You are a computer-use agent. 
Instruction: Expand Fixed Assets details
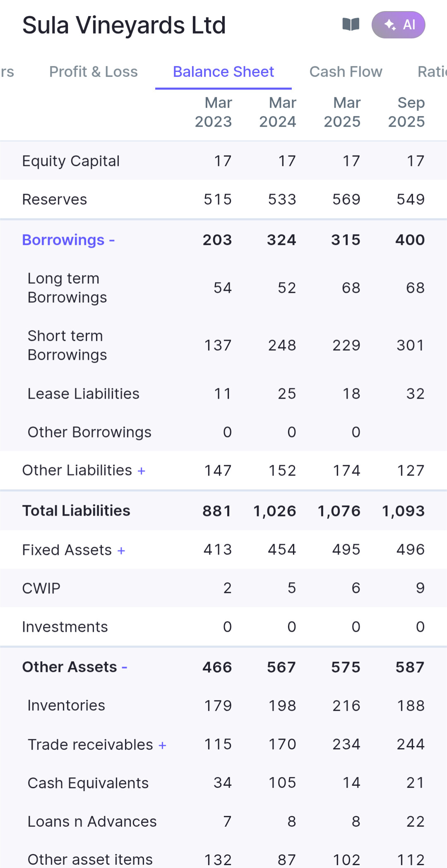pyautogui.click(x=121, y=551)
